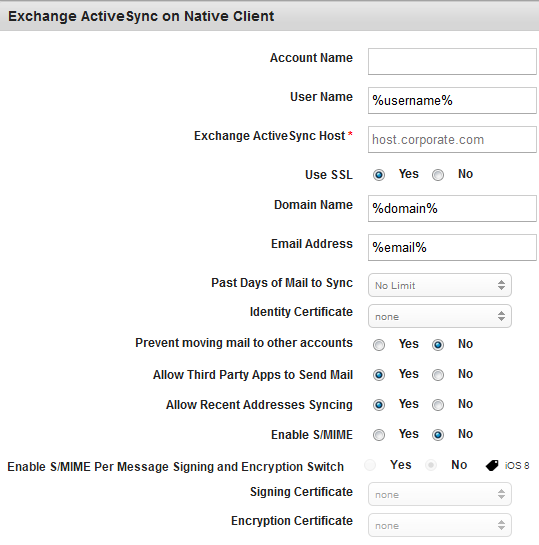The width and height of the screenshot is (539, 545).
Task: Expand the Encryption Certificate dropdown
Action: coord(440,525)
